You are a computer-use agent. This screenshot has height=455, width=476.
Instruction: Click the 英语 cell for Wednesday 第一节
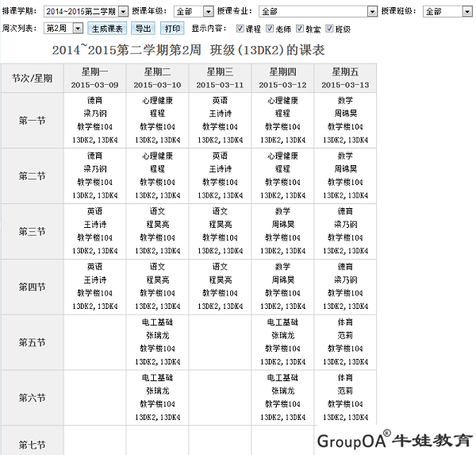point(220,121)
